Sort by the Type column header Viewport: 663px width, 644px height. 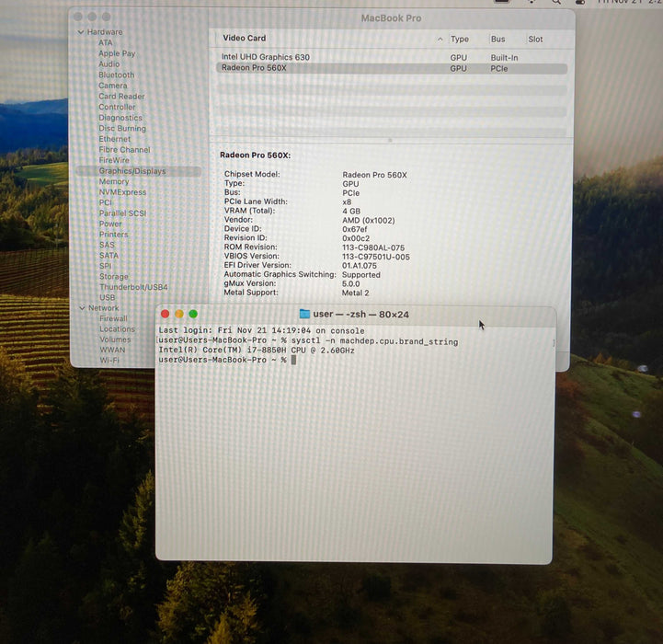460,39
